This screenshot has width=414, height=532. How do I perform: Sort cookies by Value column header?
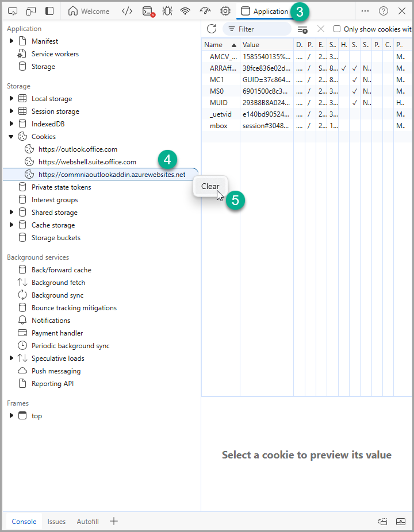click(x=267, y=44)
